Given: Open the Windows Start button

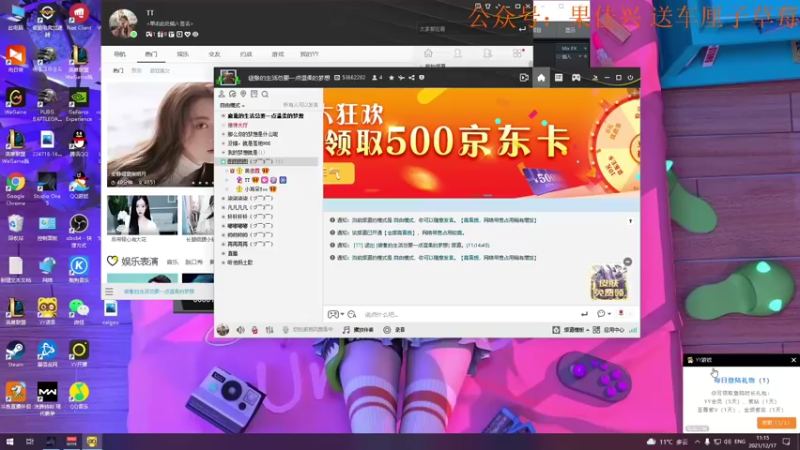Looking at the screenshot, I should 10,441.
